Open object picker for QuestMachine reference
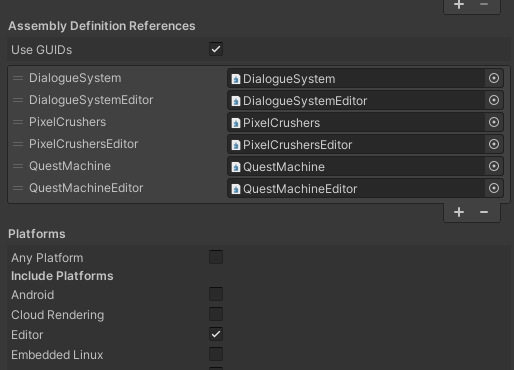This screenshot has height=370, width=514. [x=494, y=166]
